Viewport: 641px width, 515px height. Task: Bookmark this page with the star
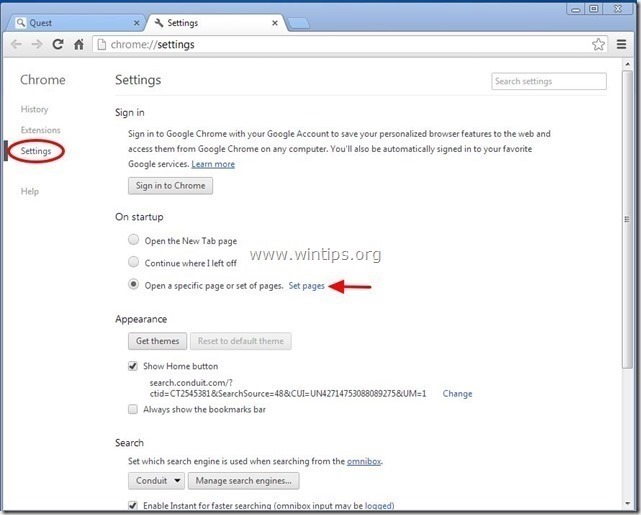(x=598, y=44)
